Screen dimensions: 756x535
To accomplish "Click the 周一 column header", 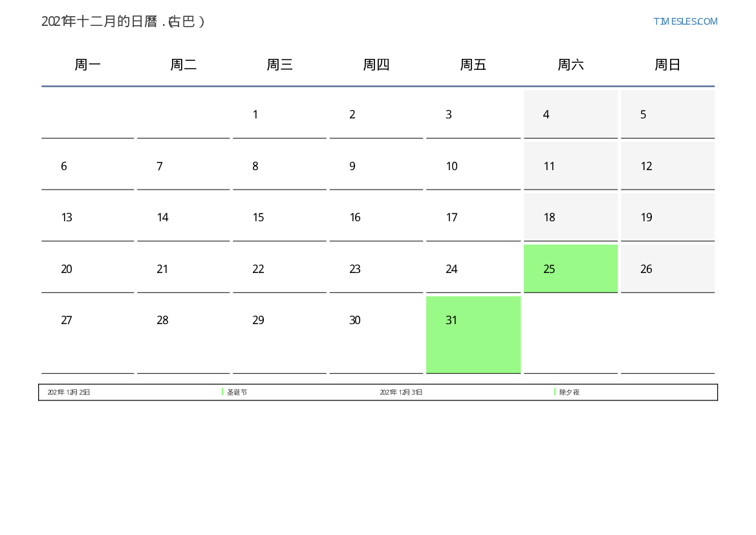I will coord(88,65).
